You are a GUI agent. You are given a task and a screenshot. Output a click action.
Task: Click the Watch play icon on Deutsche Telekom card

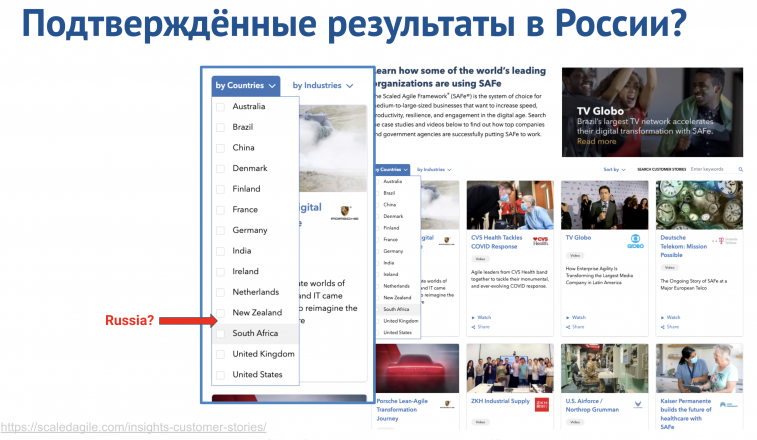point(662,318)
